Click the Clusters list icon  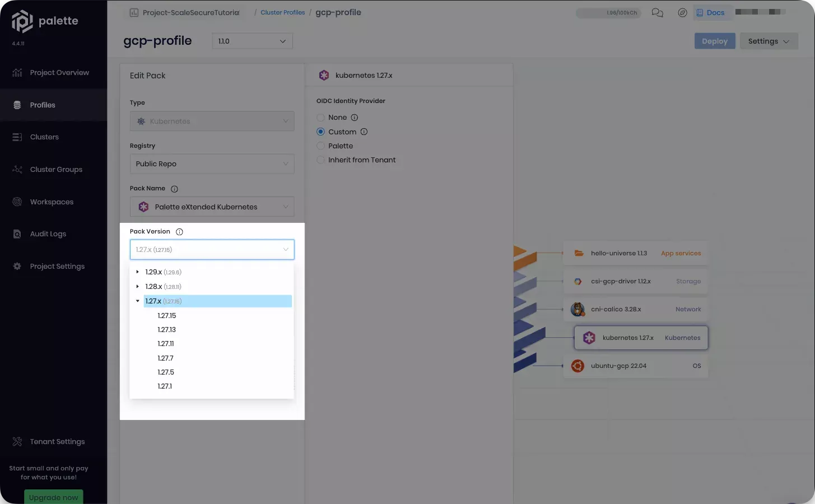(17, 137)
